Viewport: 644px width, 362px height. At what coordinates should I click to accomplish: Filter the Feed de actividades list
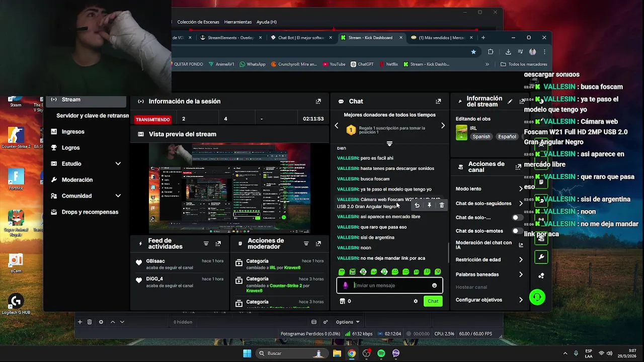click(x=206, y=243)
